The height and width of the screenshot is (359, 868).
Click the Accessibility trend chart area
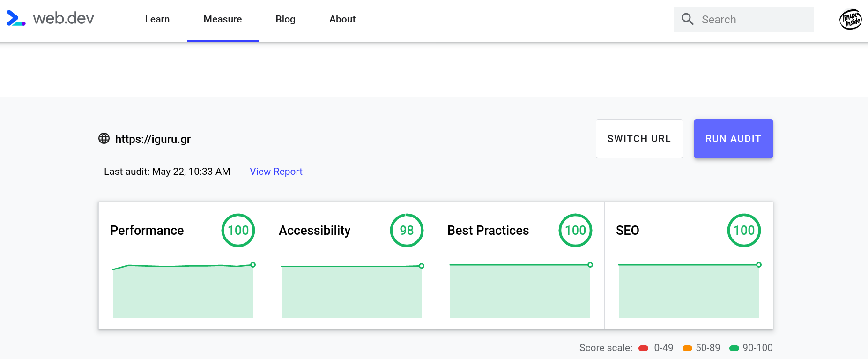[351, 292]
